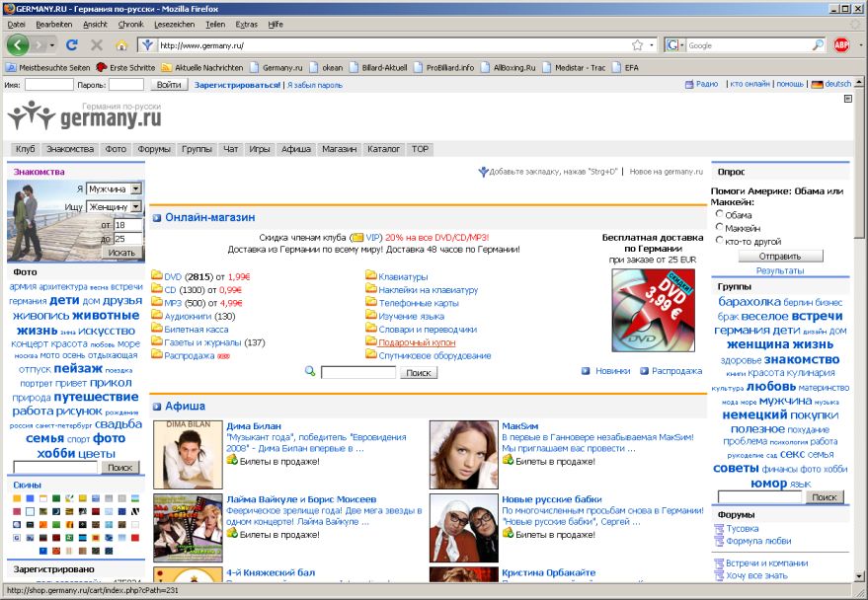Click the Афиша section heading icon
The height and width of the screenshot is (600, 868).
point(157,407)
